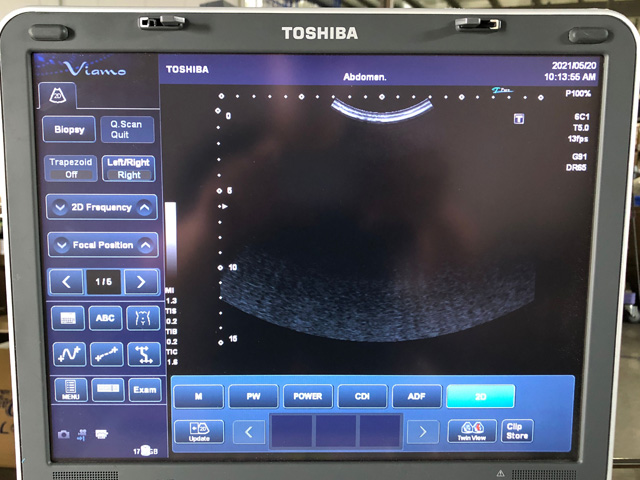The image size is (640, 480).
Task: Open the Exam button
Action: [x=145, y=390]
